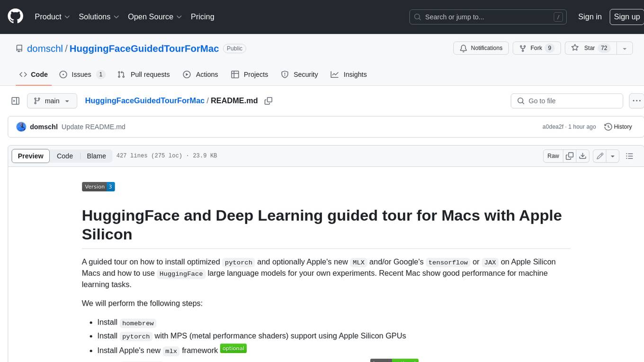Viewport: 644px width, 362px height.
Task: Select the Preview view
Action: point(31,156)
